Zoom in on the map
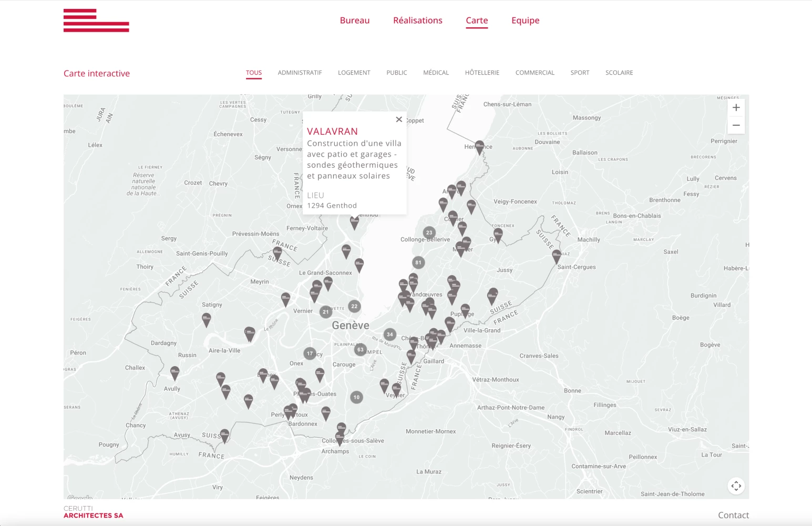 (736, 108)
